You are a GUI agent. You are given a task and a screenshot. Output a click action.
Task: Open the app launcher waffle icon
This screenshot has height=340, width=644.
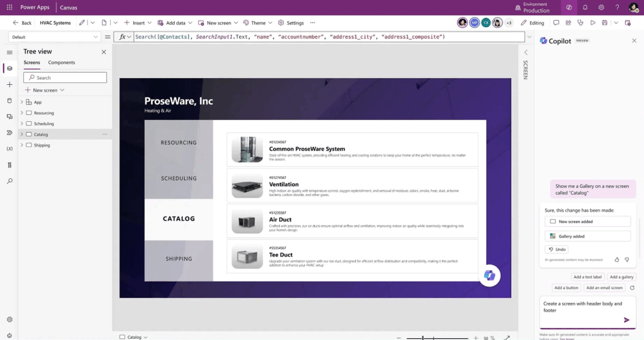coord(9,8)
